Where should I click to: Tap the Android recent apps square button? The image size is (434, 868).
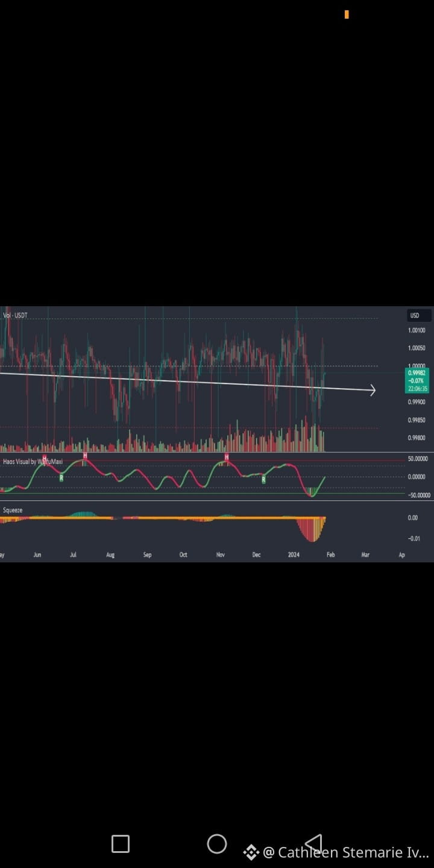click(121, 844)
